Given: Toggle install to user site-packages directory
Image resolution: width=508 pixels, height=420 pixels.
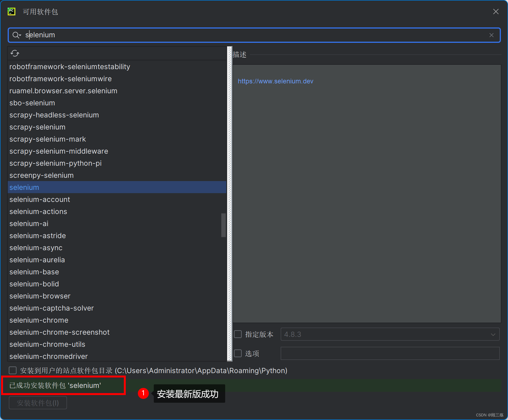Looking at the screenshot, I should coord(13,370).
